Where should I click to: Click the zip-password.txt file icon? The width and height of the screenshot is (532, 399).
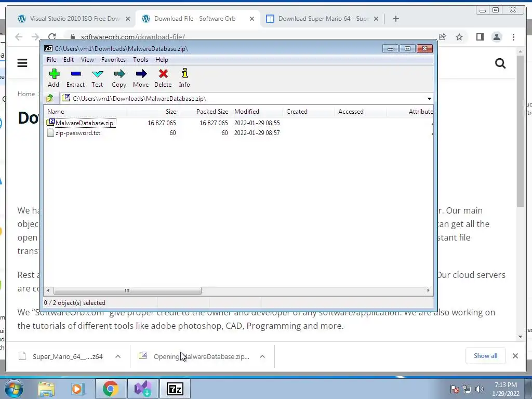click(x=50, y=132)
